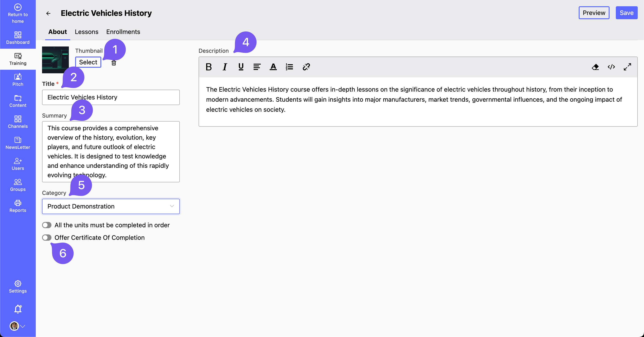This screenshot has width=644, height=337.
Task: Click the course thumbnail image
Action: click(x=55, y=60)
